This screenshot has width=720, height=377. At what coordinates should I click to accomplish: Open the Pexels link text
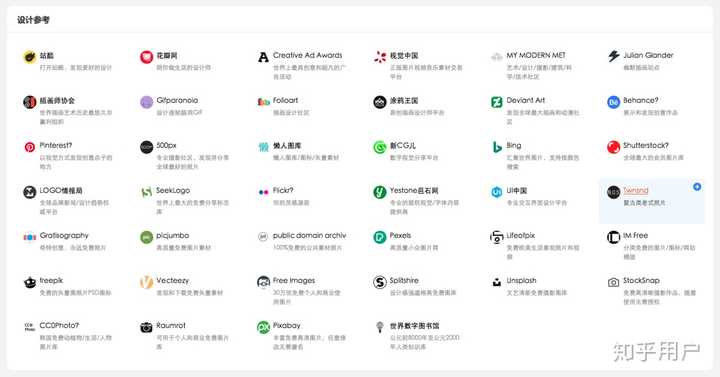(400, 235)
